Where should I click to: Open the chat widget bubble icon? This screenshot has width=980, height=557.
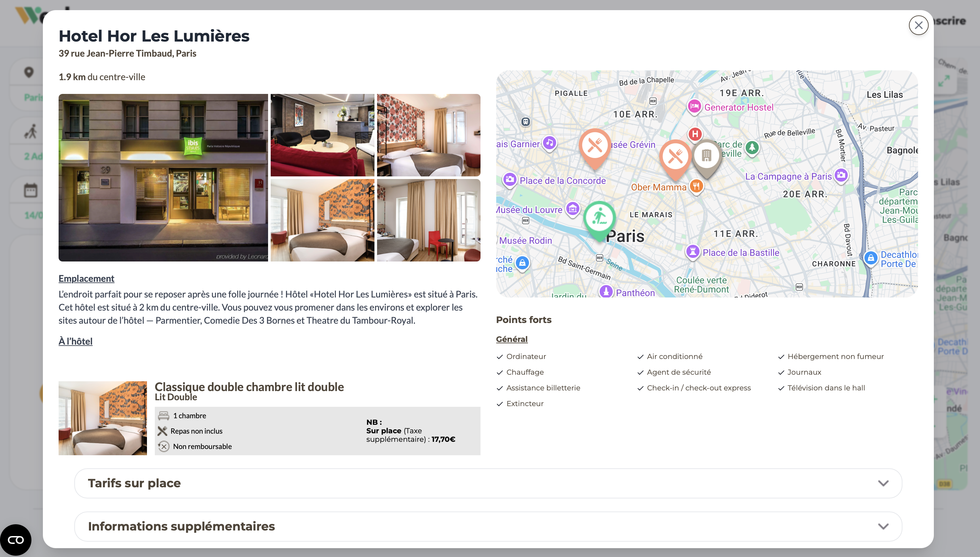tap(16, 540)
